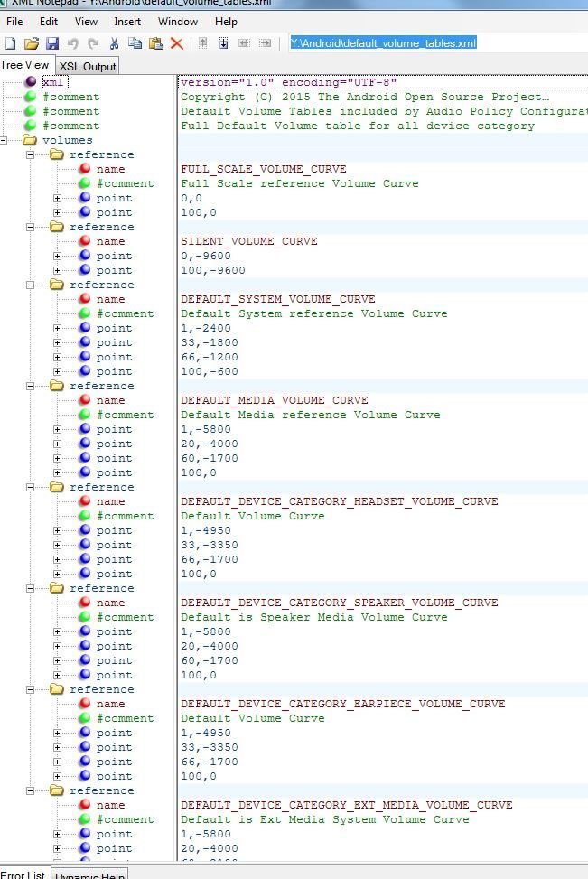The width and height of the screenshot is (588, 879).
Task: Collapse reference node holding DEFAULT_DEVICE_CATEGORY_EARPIECE_VOLUME_CURVE
Action: [31, 689]
